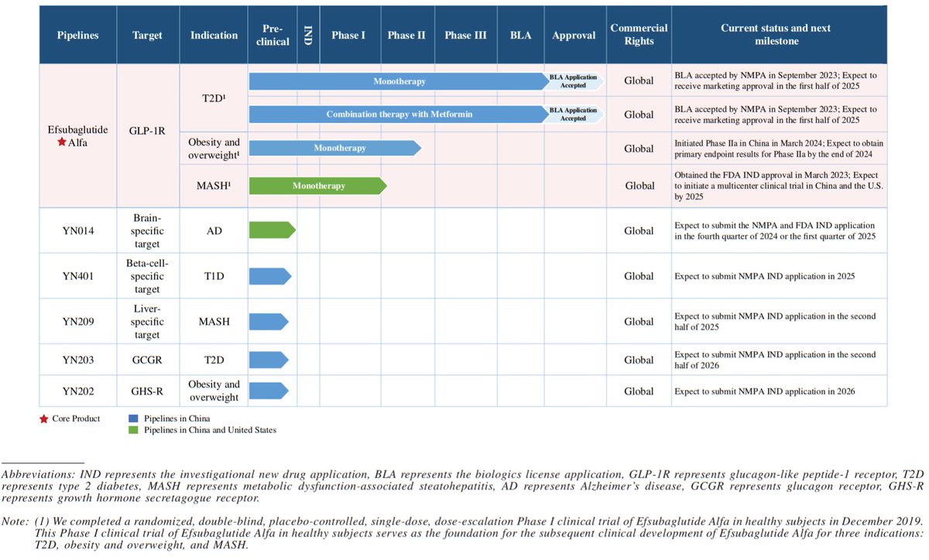Screen dimensions: 929x560
Task: Select the vertical IND column header
Action: tap(308, 36)
